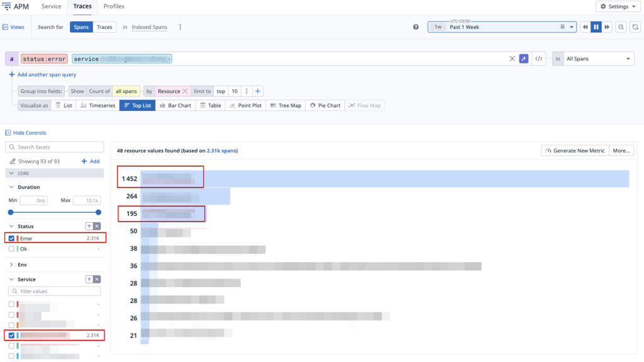Step the time range forward
644x362 pixels.
(607, 27)
